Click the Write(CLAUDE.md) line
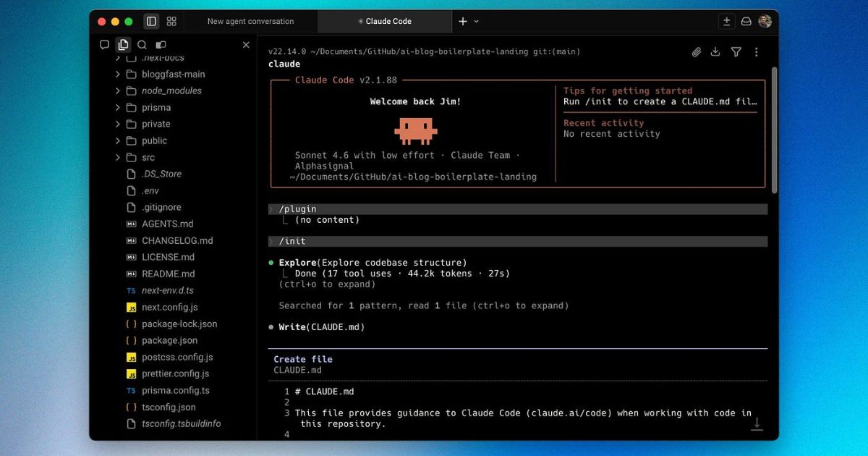The image size is (868, 456). tap(322, 327)
